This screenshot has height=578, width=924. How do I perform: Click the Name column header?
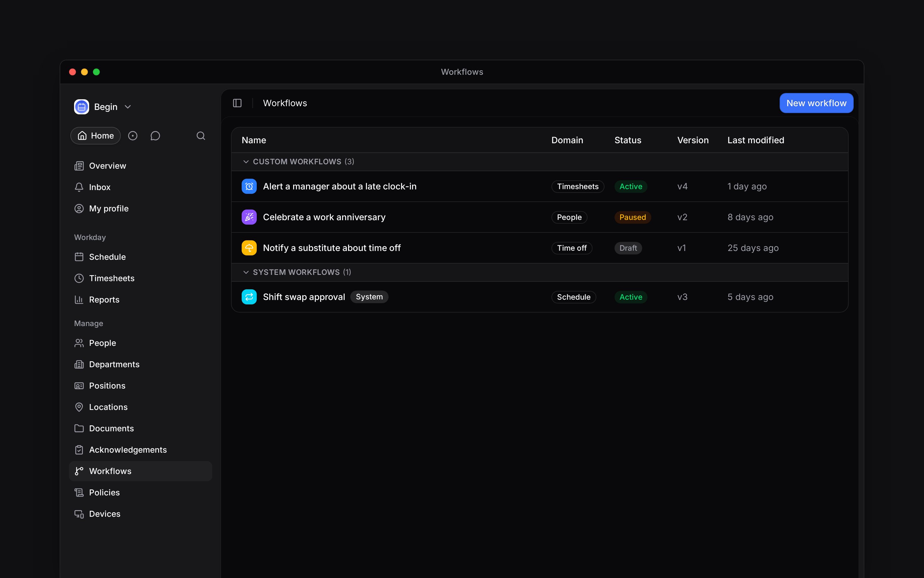point(254,140)
